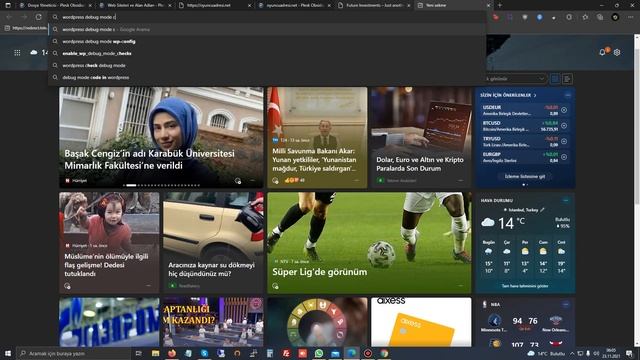Select suggestion 'wordpress check debug mode'

[267, 65]
